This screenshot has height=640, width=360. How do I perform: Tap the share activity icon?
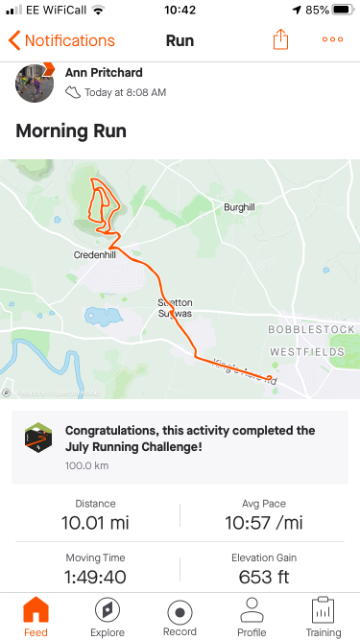tap(280, 40)
